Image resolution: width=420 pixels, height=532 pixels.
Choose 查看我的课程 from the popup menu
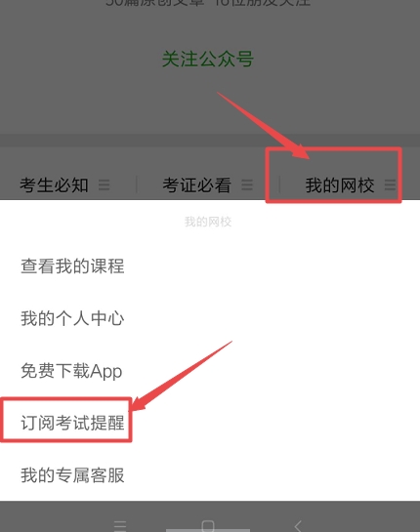pos(72,266)
